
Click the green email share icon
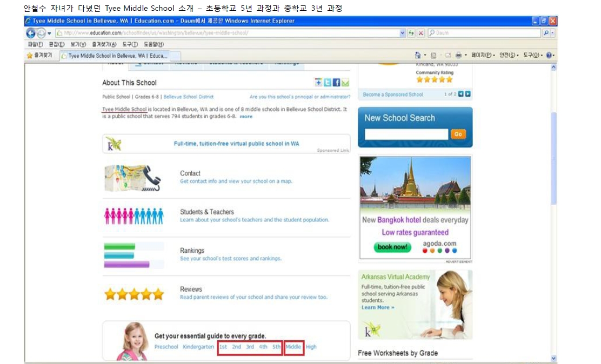[345, 83]
